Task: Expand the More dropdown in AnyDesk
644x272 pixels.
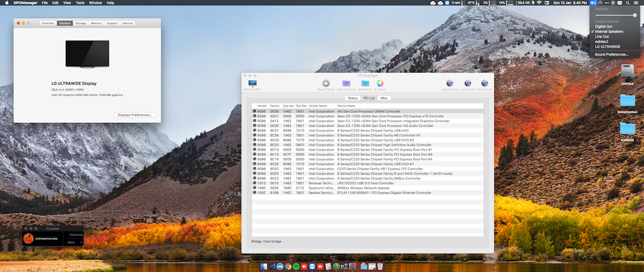Action: 74,242
